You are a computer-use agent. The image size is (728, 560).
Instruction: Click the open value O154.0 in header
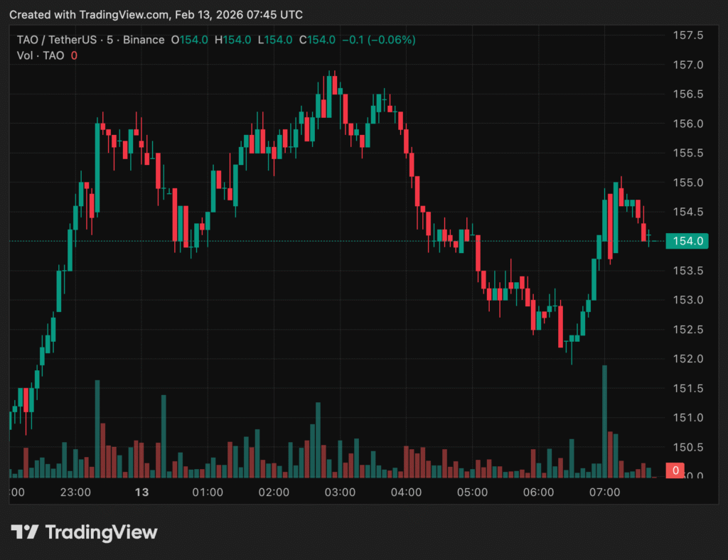click(189, 41)
